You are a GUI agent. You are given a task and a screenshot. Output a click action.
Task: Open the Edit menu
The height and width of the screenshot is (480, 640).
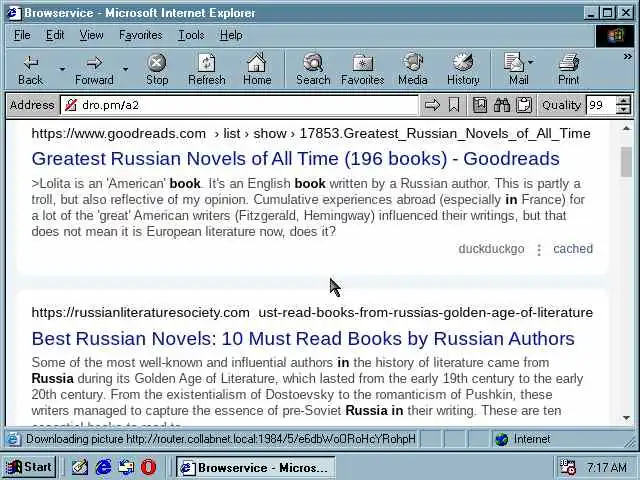[x=55, y=36]
